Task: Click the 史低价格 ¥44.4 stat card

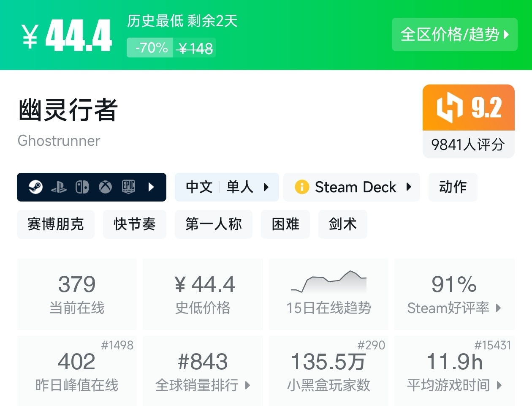Action: (203, 294)
